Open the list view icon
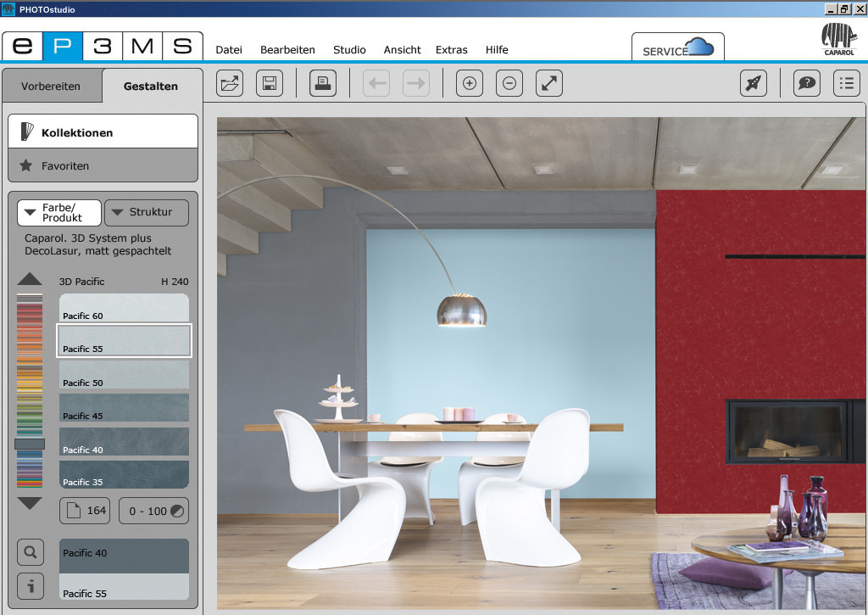868x615 pixels. (846, 83)
